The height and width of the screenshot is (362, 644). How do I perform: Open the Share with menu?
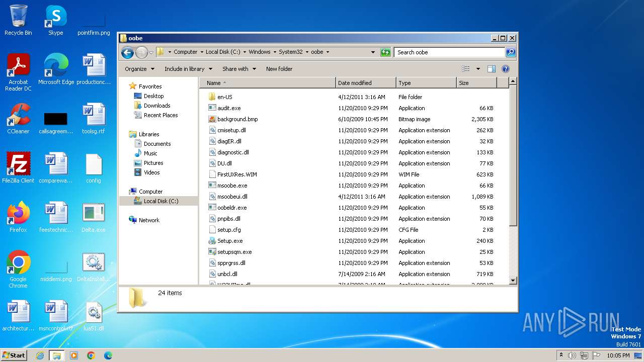point(239,69)
